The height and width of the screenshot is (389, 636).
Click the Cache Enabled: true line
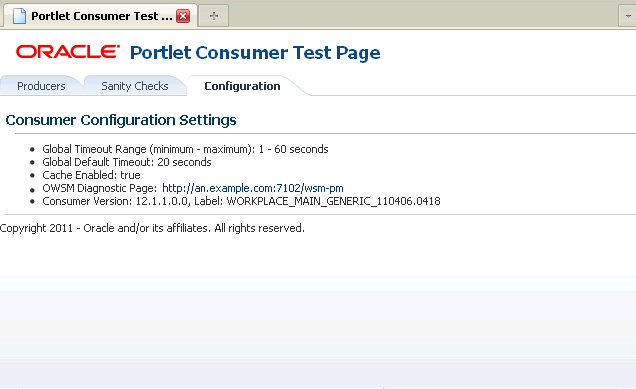click(91, 175)
